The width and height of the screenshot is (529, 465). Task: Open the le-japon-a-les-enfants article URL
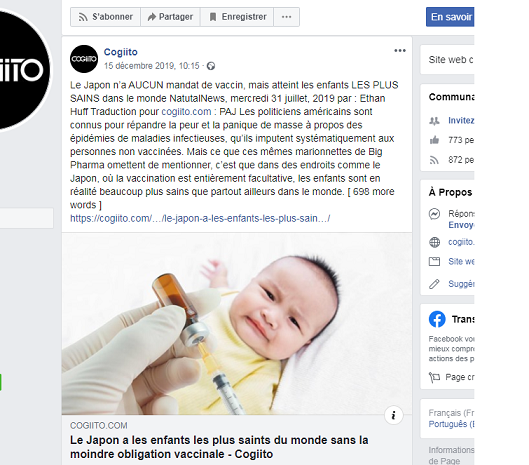200,219
